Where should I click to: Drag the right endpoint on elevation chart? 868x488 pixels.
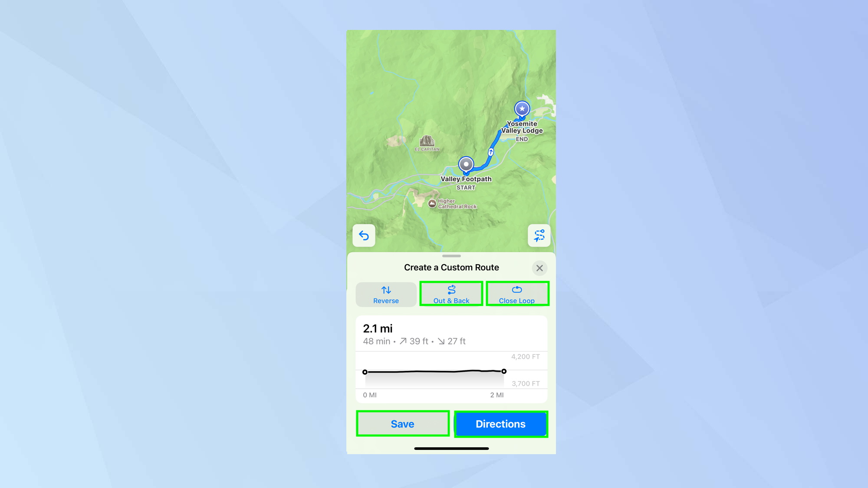click(503, 371)
